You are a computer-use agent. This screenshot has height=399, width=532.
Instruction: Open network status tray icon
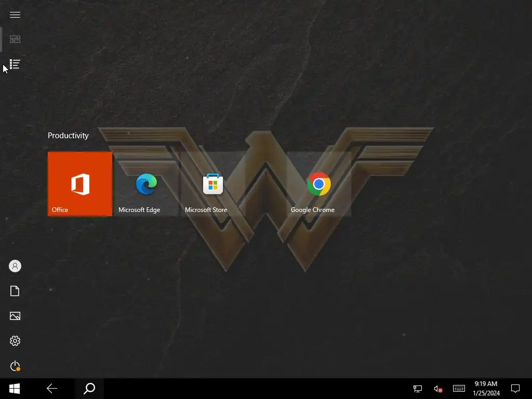tap(418, 389)
